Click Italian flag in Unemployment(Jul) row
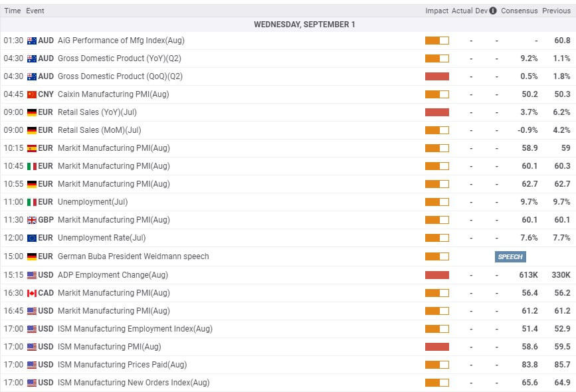 click(32, 202)
